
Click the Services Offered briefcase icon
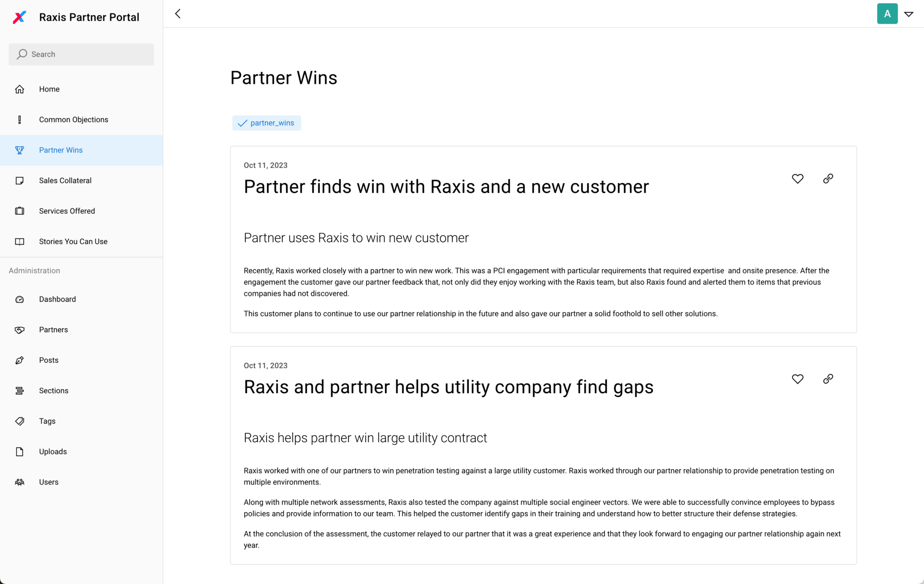(19, 211)
